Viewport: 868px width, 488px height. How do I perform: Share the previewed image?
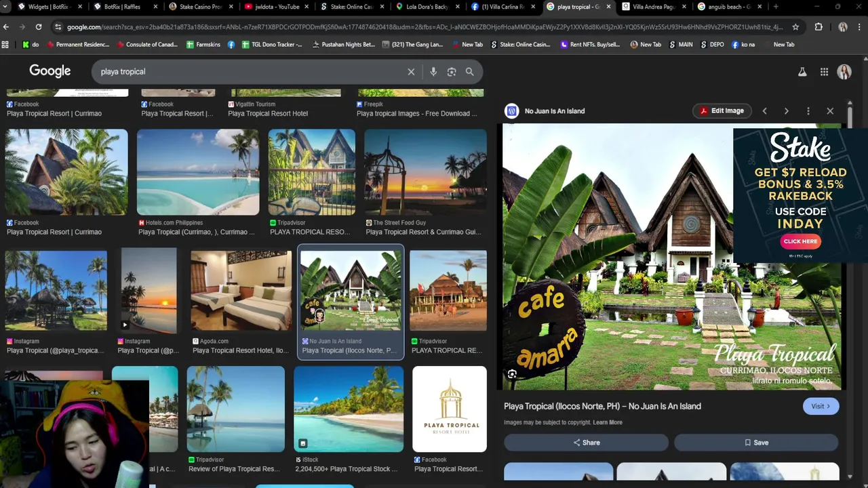[x=586, y=443]
